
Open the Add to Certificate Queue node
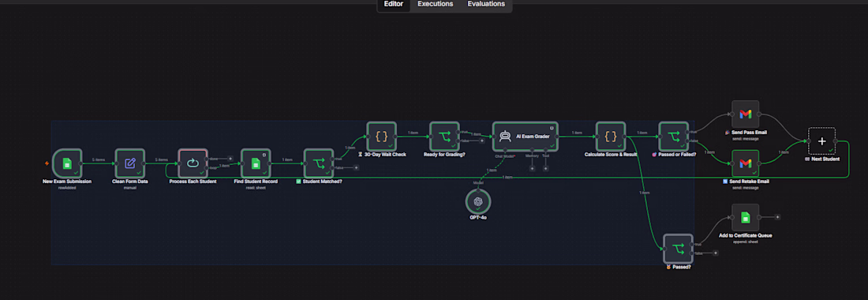click(x=745, y=218)
